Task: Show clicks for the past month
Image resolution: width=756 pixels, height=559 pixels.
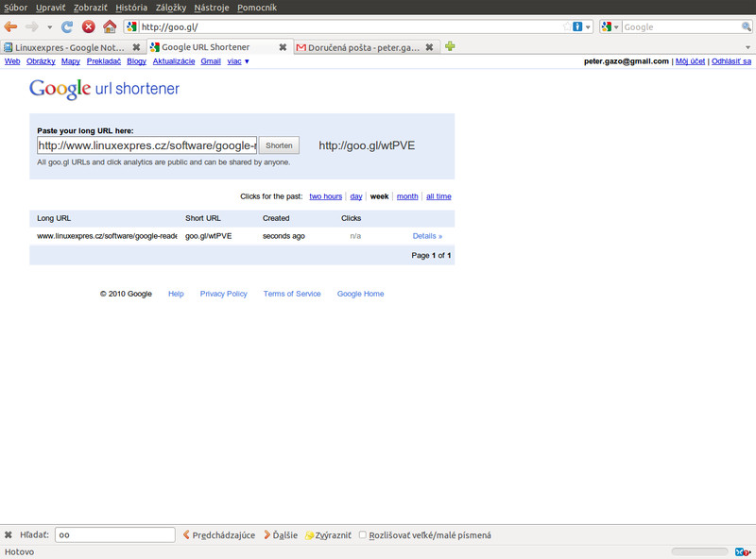Action: [407, 196]
